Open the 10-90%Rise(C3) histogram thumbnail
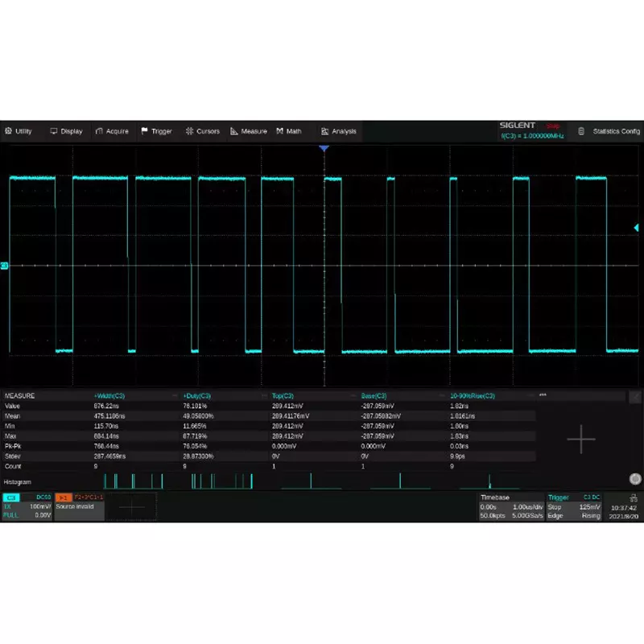Viewport: 644px width, 644px height. pyautogui.click(x=489, y=481)
